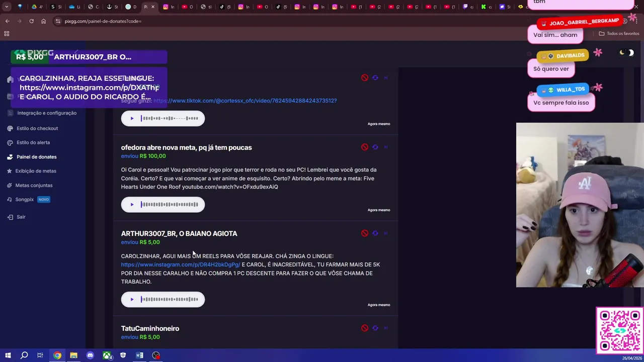Toggle the dark mode moon switch
The width and height of the screenshot is (644, 362).
pyautogui.click(x=626, y=53)
